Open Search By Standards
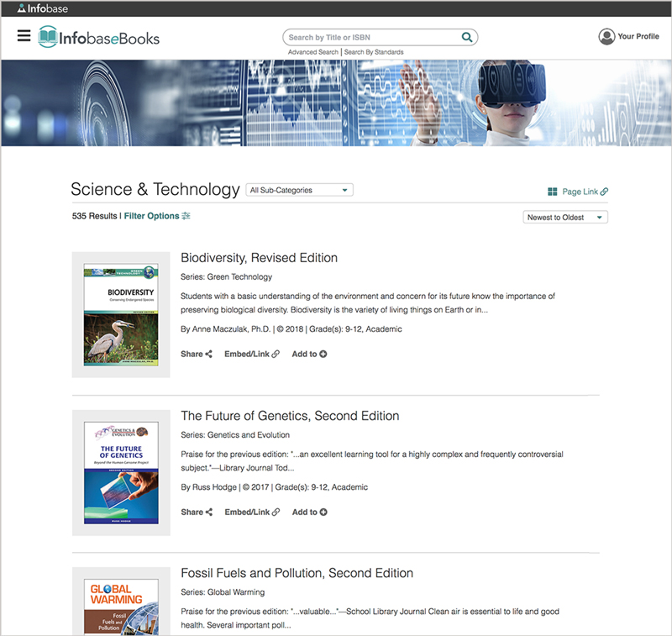The height and width of the screenshot is (636, 672). point(374,52)
